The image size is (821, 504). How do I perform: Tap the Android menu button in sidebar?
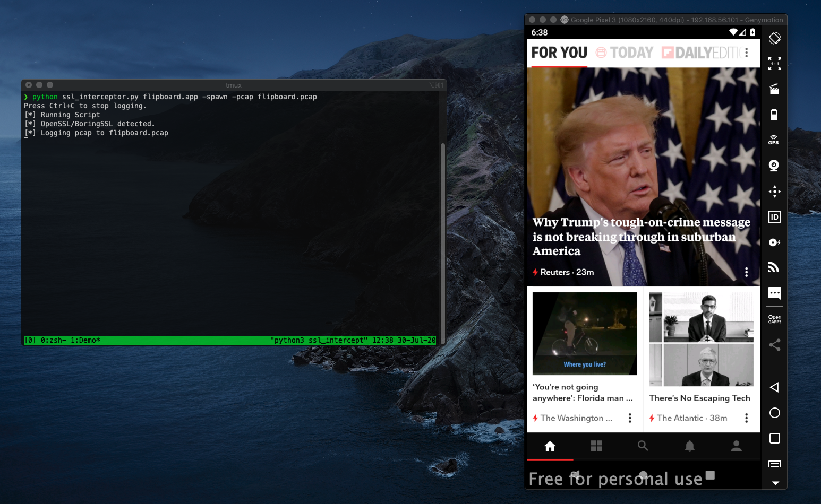coord(774,464)
